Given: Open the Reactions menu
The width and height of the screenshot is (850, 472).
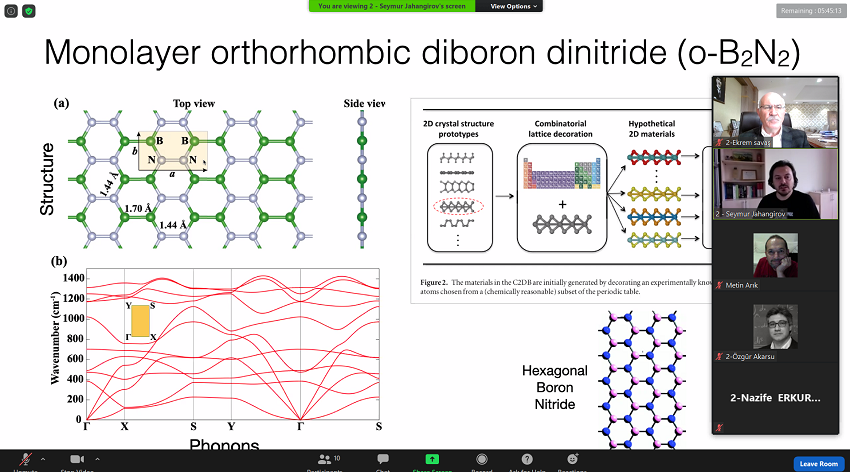Looking at the screenshot, I should tap(572, 460).
